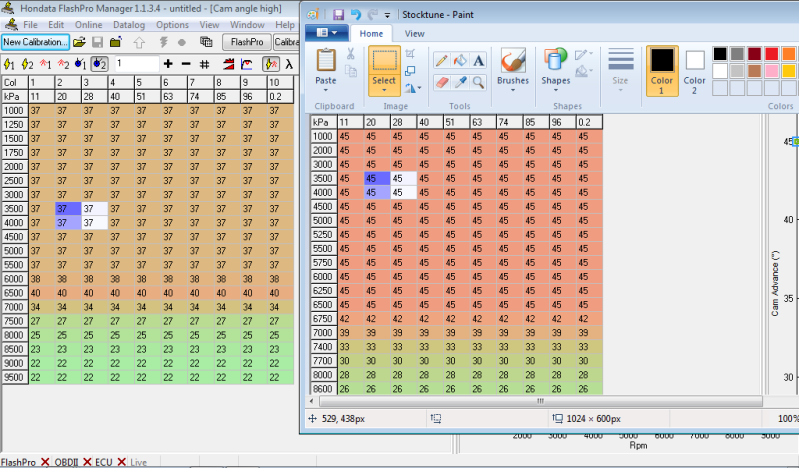The width and height of the screenshot is (799, 468).
Task: Click the New Calibration button
Action: point(35,42)
